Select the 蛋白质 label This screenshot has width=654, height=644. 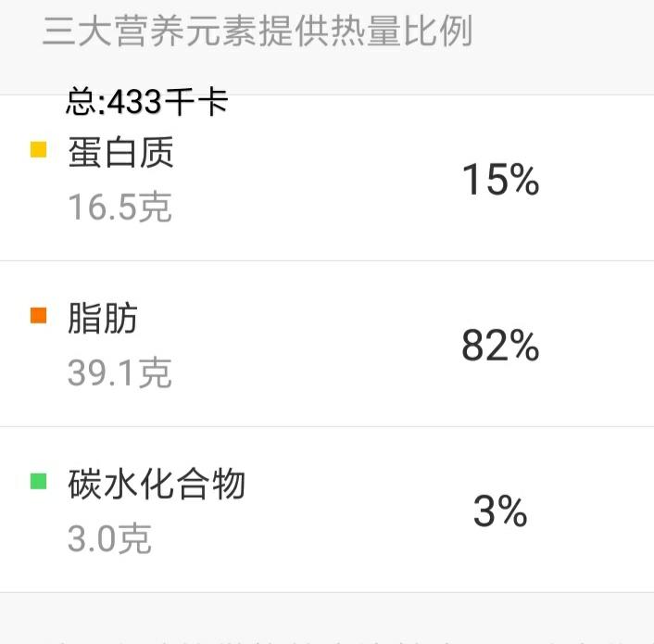[120, 152]
